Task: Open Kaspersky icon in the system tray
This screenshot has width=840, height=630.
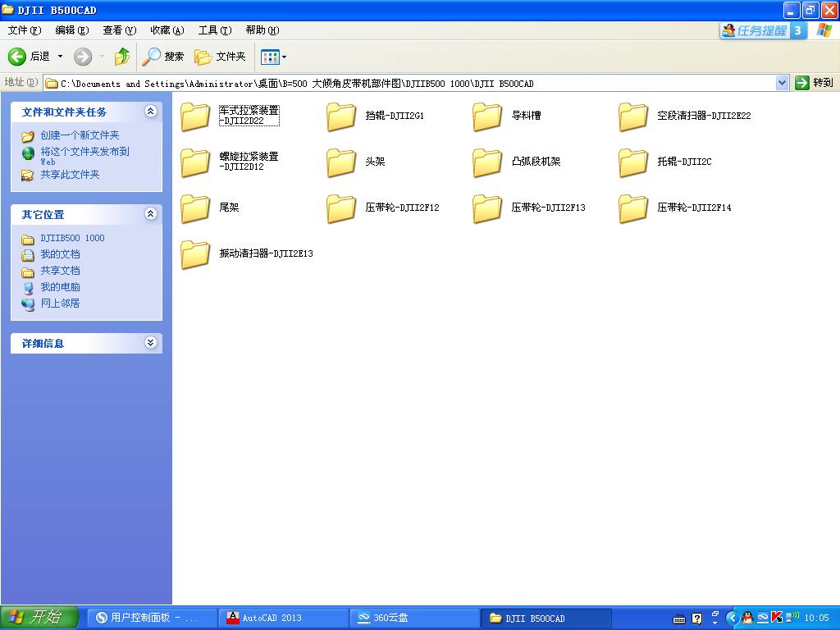Action: tap(776, 618)
